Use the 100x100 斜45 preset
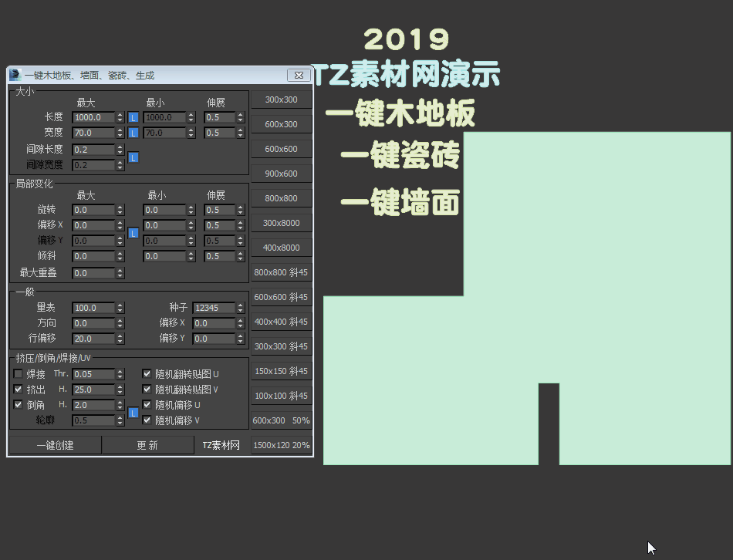 (x=282, y=396)
